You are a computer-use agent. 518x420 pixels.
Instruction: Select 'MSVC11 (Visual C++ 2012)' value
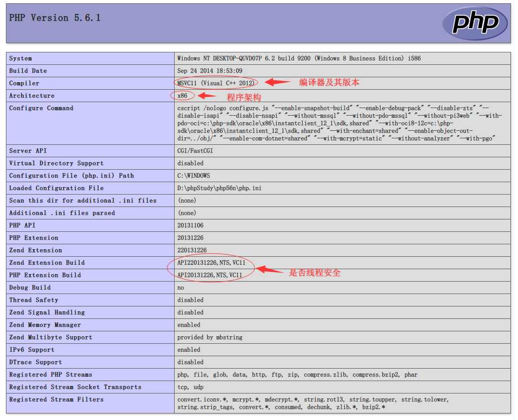coord(216,83)
